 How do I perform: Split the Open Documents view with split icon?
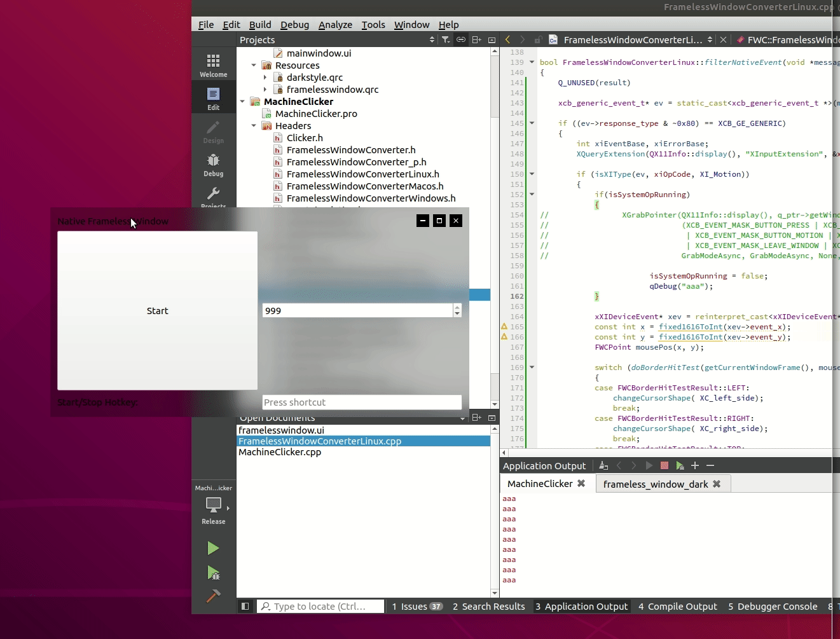pyautogui.click(x=476, y=418)
